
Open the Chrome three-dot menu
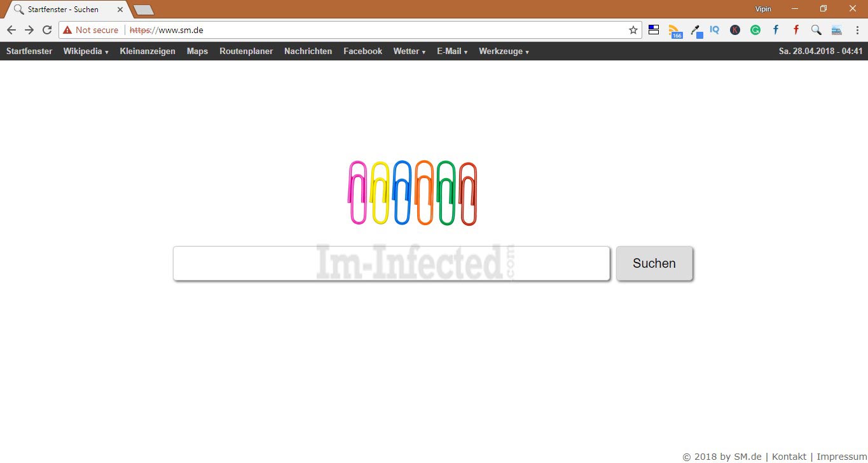click(x=857, y=30)
